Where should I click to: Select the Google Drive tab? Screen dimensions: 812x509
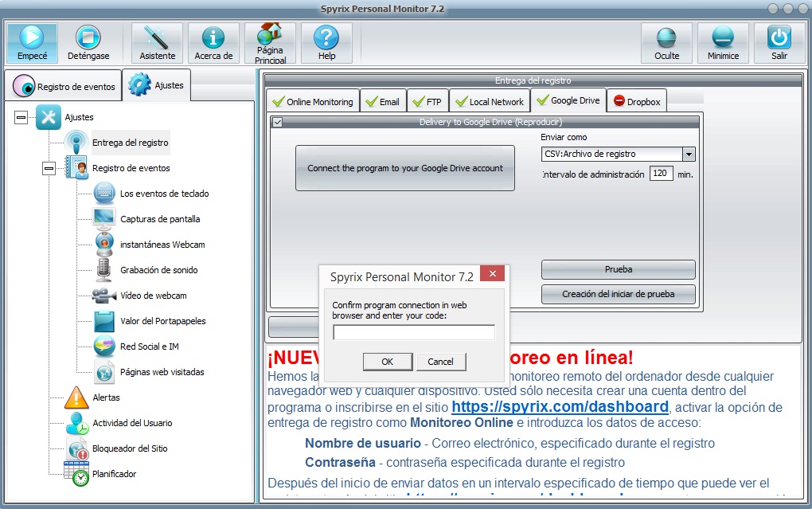click(568, 100)
